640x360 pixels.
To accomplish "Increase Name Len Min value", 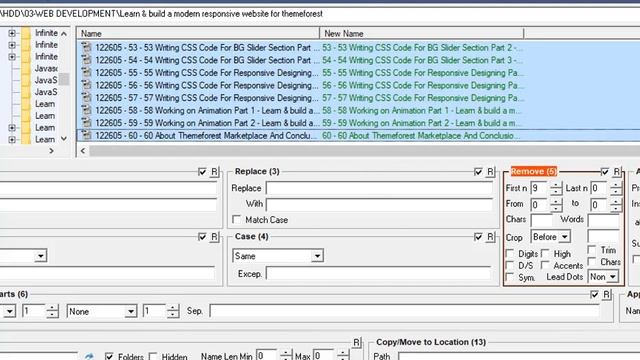I will (x=286, y=353).
